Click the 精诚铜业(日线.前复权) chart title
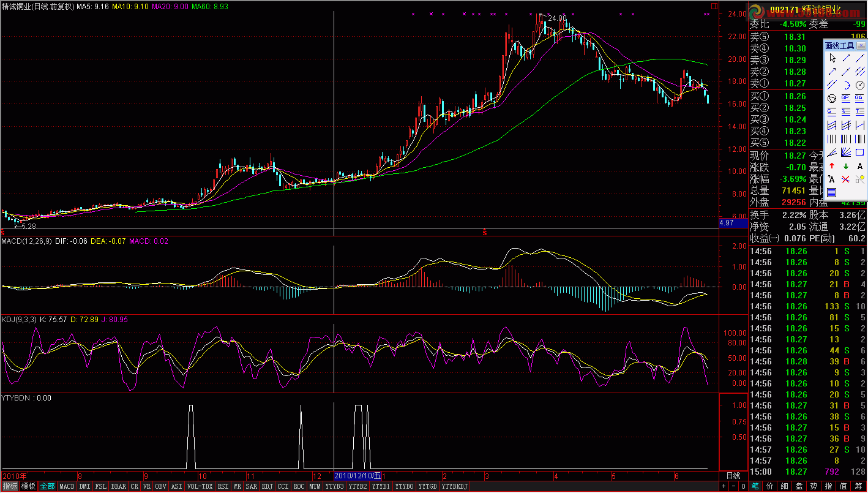Viewport: 868px width, 493px height. click(38, 6)
